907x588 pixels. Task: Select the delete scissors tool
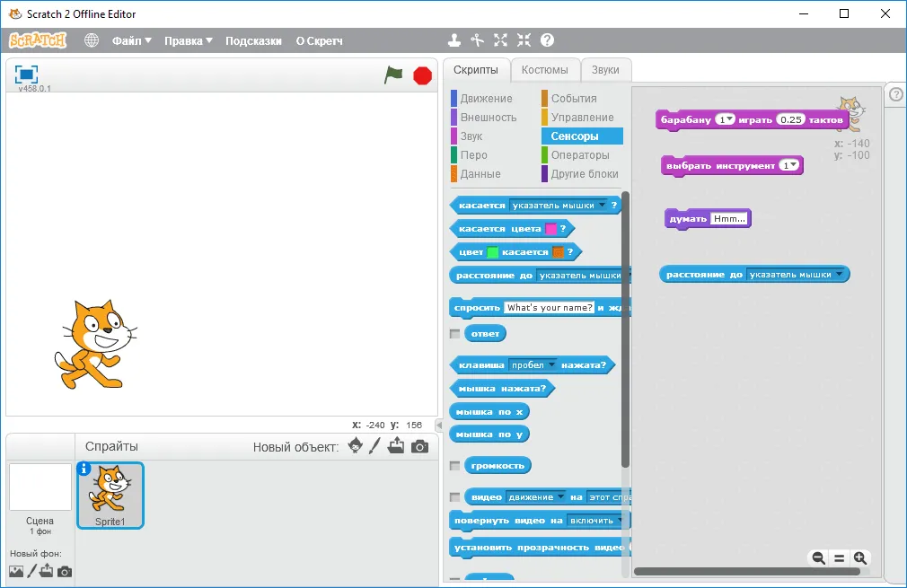478,40
